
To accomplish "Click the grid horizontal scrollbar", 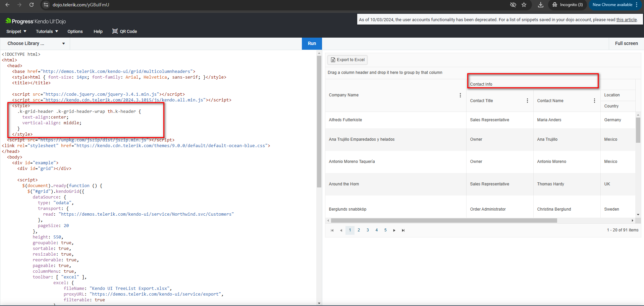I will 443,221.
